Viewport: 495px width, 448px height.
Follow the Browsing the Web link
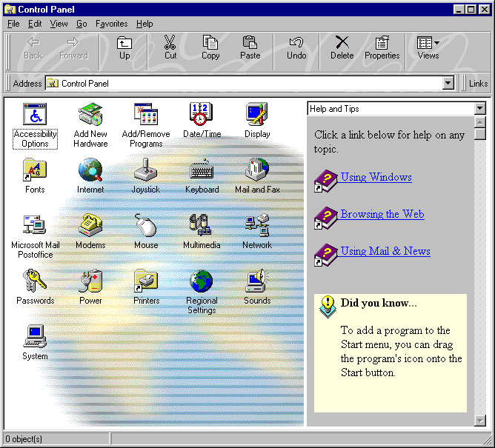point(382,214)
